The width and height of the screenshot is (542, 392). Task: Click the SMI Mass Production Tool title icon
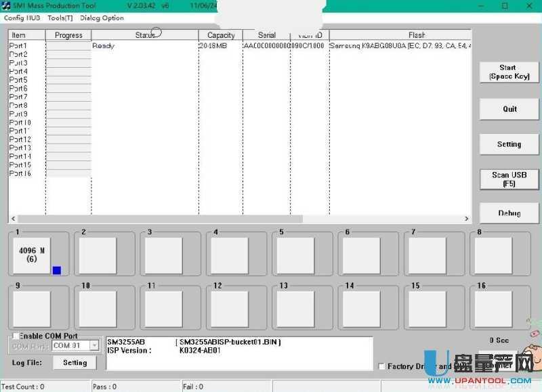click(6, 5)
